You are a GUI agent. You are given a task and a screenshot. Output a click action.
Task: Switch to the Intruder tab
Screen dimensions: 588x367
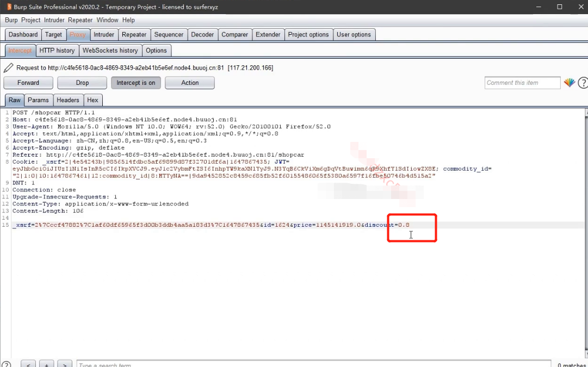(104, 34)
